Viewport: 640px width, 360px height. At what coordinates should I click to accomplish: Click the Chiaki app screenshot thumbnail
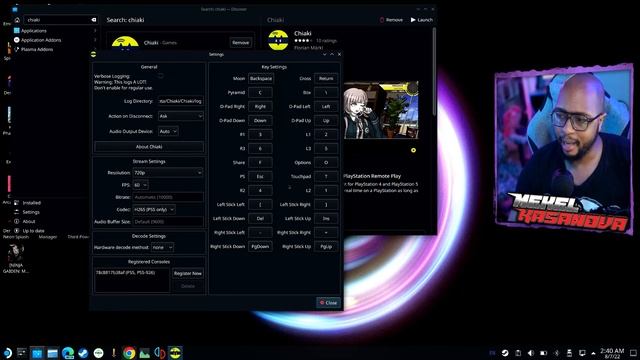(x=381, y=110)
